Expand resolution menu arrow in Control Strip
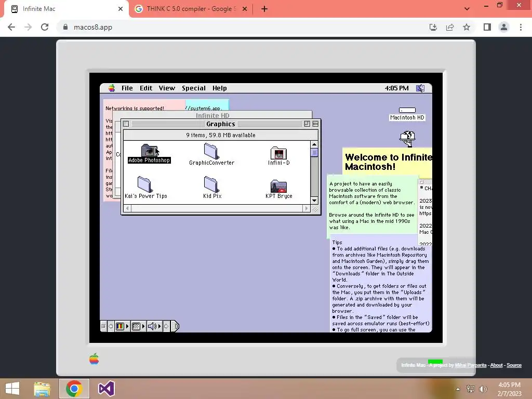Screen dimensions: 532x399 [143, 326]
